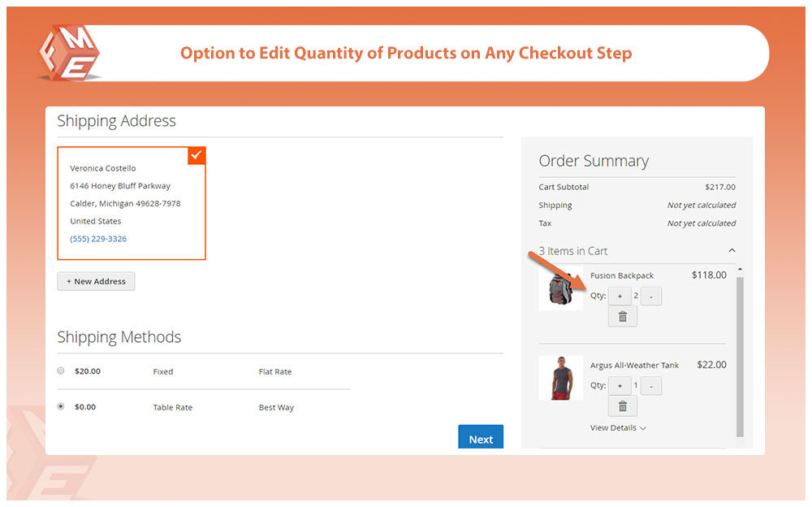The height and width of the screenshot is (507, 812).
Task: Increase Fusion Backpack quantity with plus
Action: click(x=620, y=296)
